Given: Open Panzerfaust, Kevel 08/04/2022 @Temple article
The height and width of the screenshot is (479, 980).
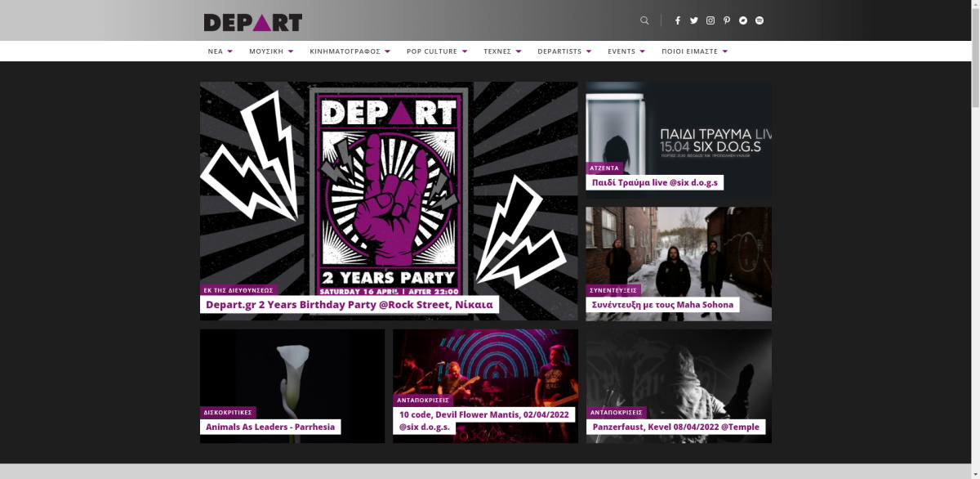Looking at the screenshot, I should [x=675, y=427].
